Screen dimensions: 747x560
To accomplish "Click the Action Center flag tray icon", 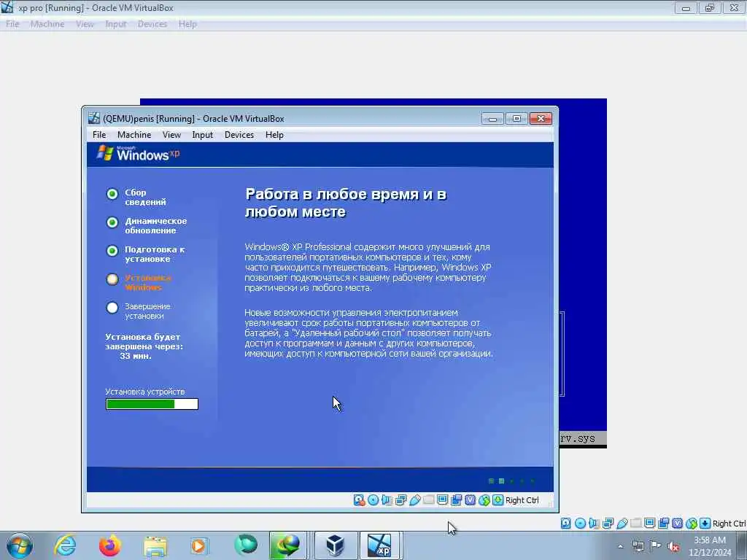I will point(656,546).
